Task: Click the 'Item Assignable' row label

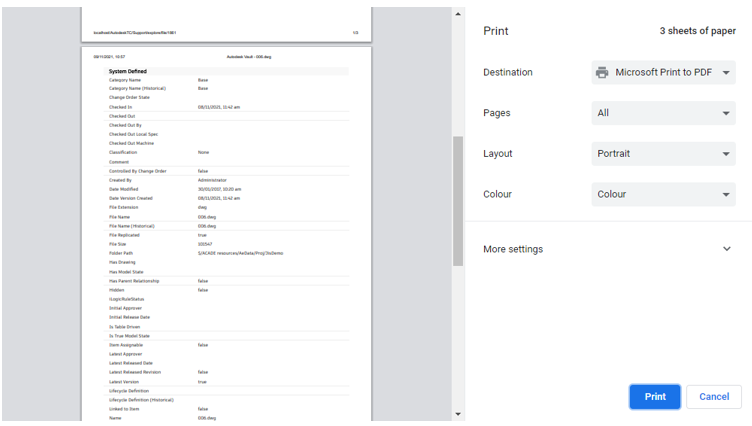Action: click(x=126, y=345)
